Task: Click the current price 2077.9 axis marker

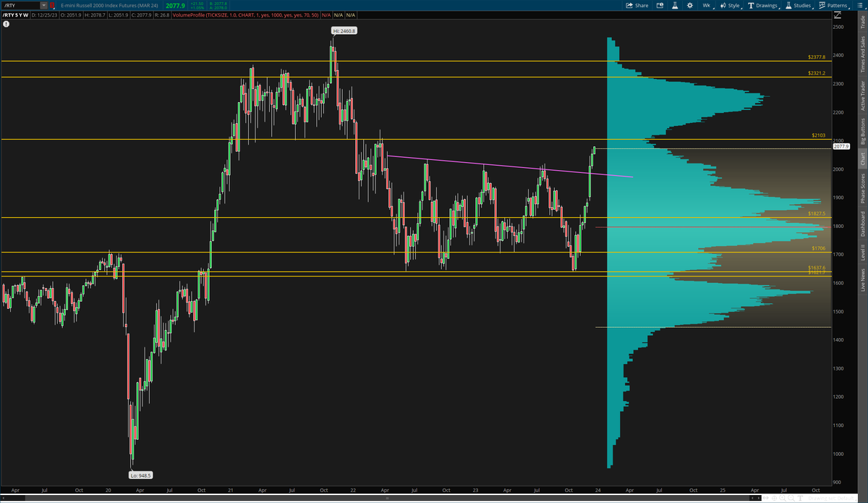Action: [841, 146]
